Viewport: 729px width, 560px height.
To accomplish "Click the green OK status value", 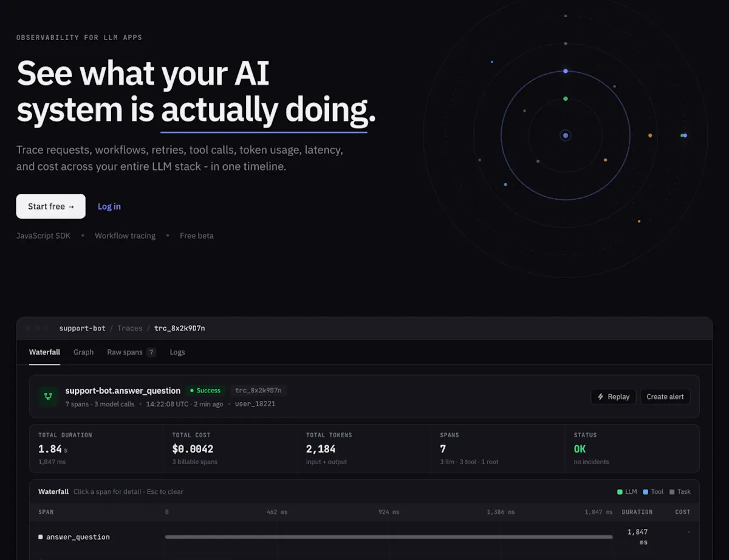I will (580, 449).
